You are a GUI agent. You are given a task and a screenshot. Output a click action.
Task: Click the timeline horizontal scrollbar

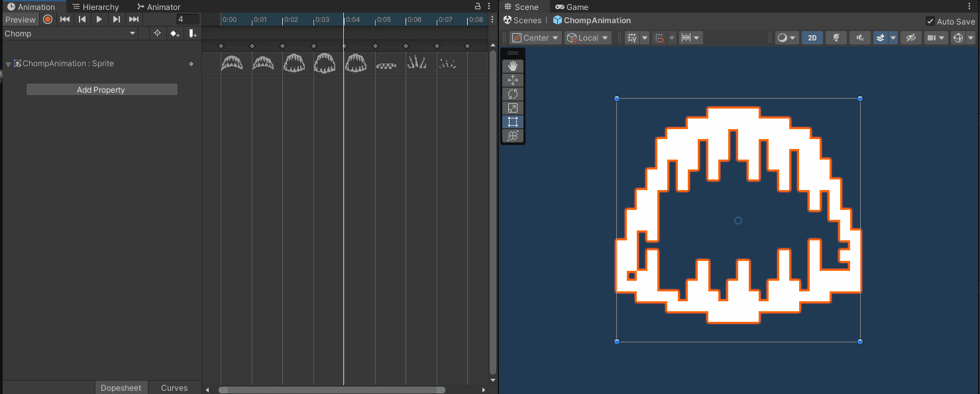(332, 390)
